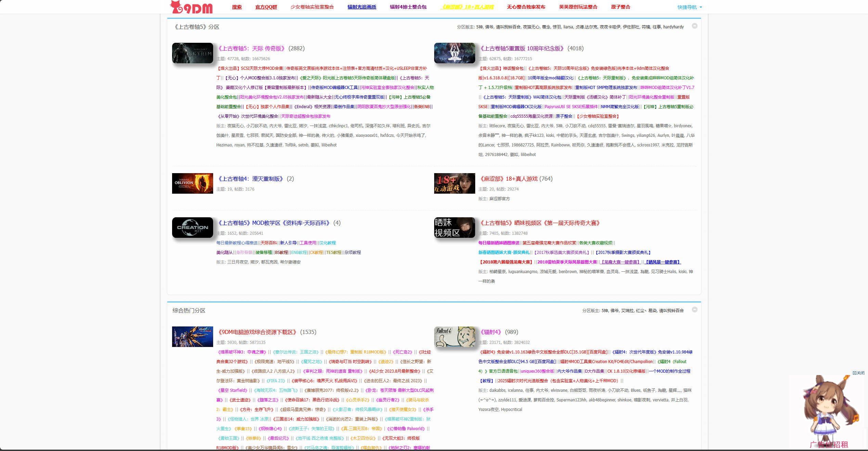This screenshot has height=451, width=868.
Task: Click the 杂项教程 link
Action: click(353, 253)
